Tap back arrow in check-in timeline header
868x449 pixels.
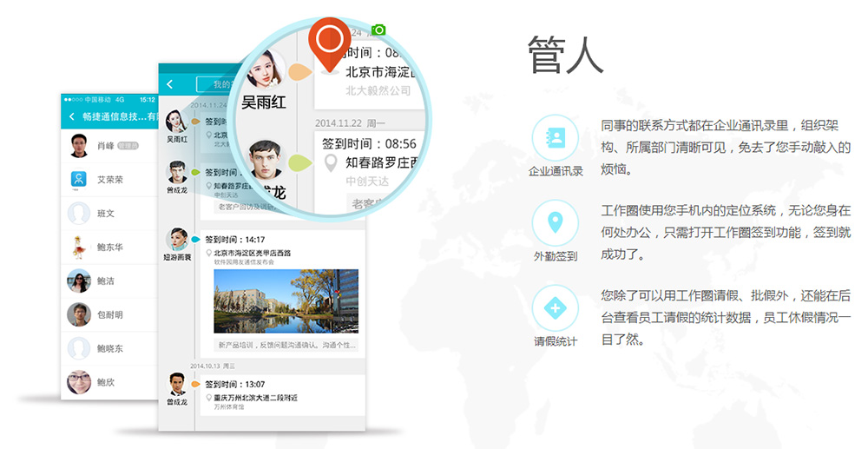(x=170, y=84)
